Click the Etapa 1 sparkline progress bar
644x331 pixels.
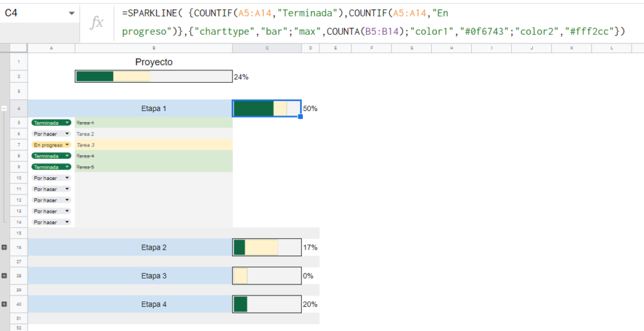coord(267,108)
